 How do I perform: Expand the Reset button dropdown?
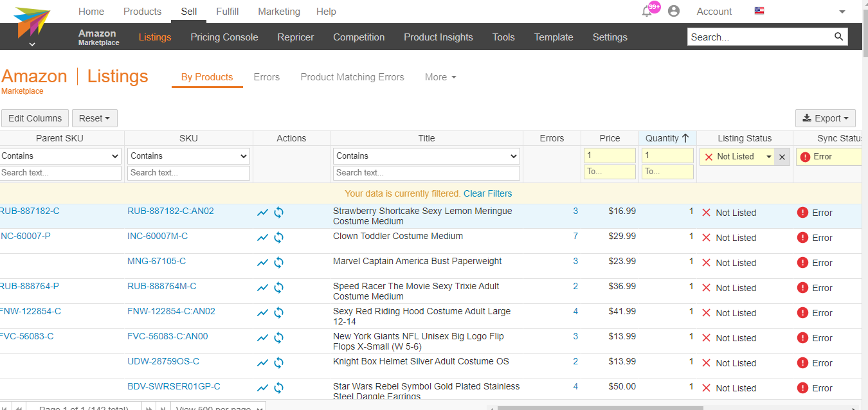(x=95, y=118)
